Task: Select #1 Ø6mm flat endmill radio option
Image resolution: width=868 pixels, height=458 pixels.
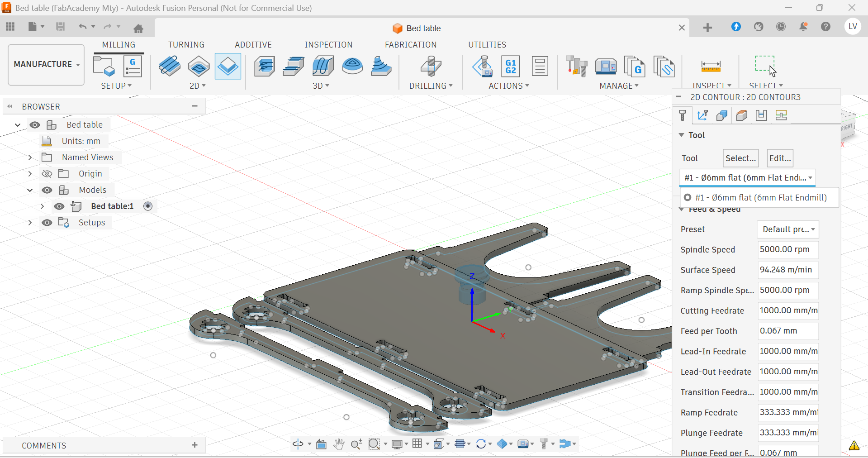Action: (688, 197)
